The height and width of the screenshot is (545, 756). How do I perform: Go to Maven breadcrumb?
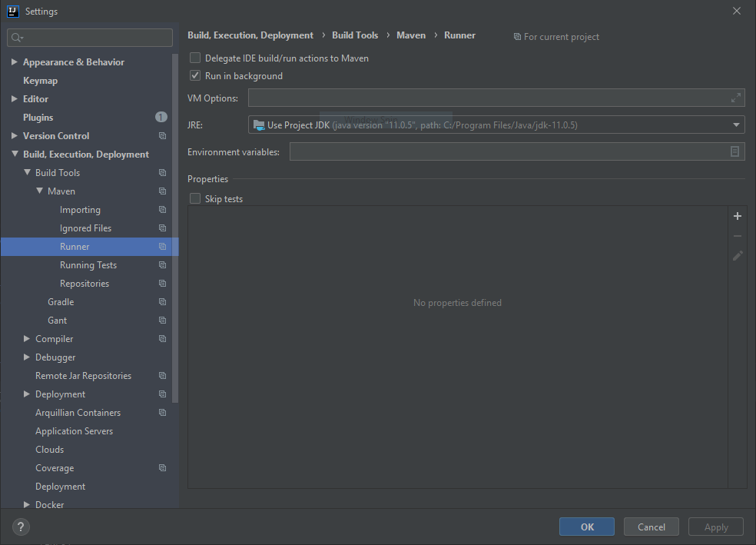[x=411, y=35]
